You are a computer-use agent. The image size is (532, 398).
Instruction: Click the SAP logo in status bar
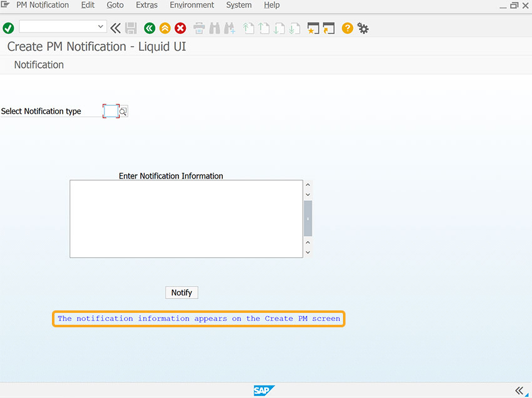[263, 390]
